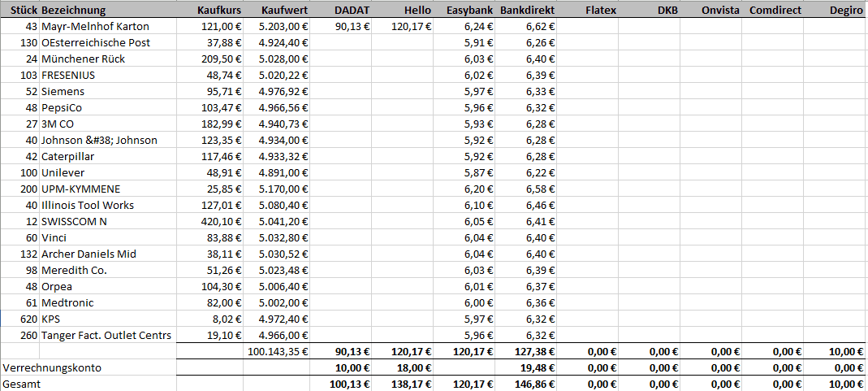Click the DKB column header
This screenshot has height=391, width=868.
click(x=650, y=10)
